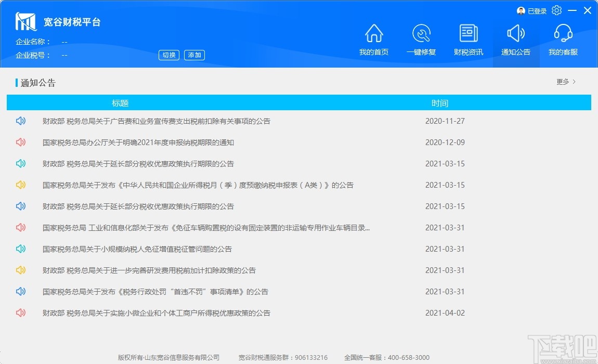Open the 切换 enterprise switcher
The width and height of the screenshot is (598, 364).
point(168,55)
